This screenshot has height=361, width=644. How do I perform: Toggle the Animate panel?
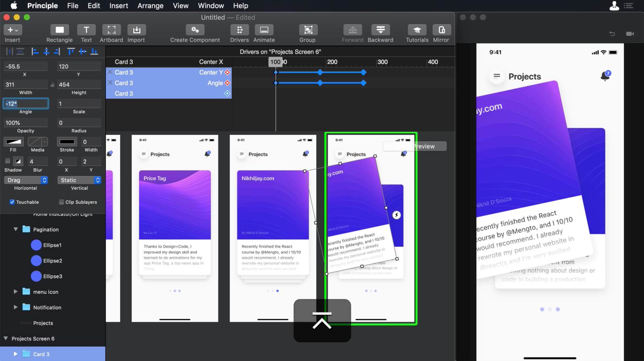click(x=264, y=30)
